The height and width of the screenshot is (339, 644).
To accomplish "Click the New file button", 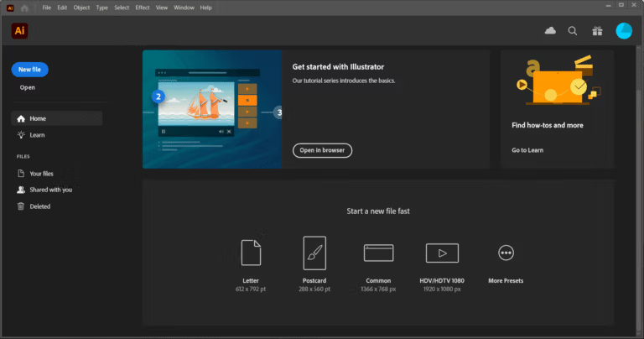I will pyautogui.click(x=30, y=70).
